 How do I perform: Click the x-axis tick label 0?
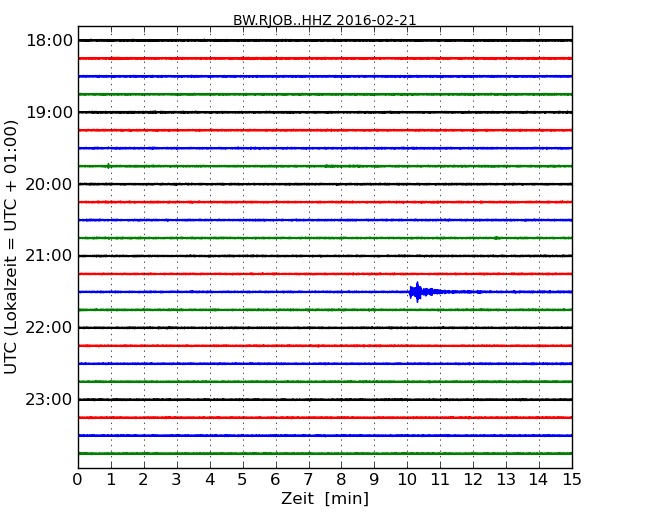pyautogui.click(x=78, y=480)
